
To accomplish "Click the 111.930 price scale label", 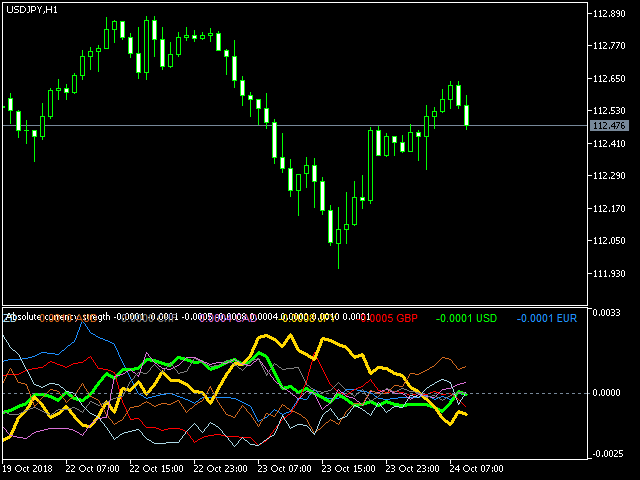I will point(609,274).
